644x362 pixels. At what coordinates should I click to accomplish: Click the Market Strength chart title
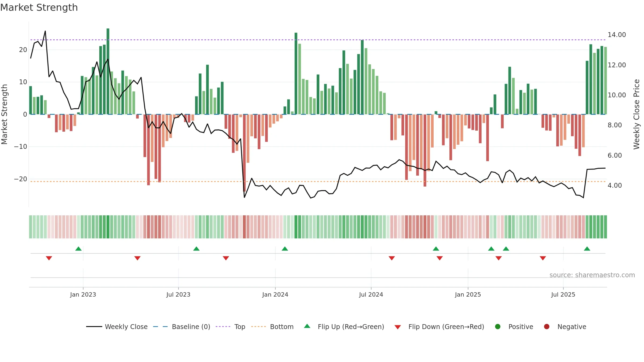tap(39, 8)
